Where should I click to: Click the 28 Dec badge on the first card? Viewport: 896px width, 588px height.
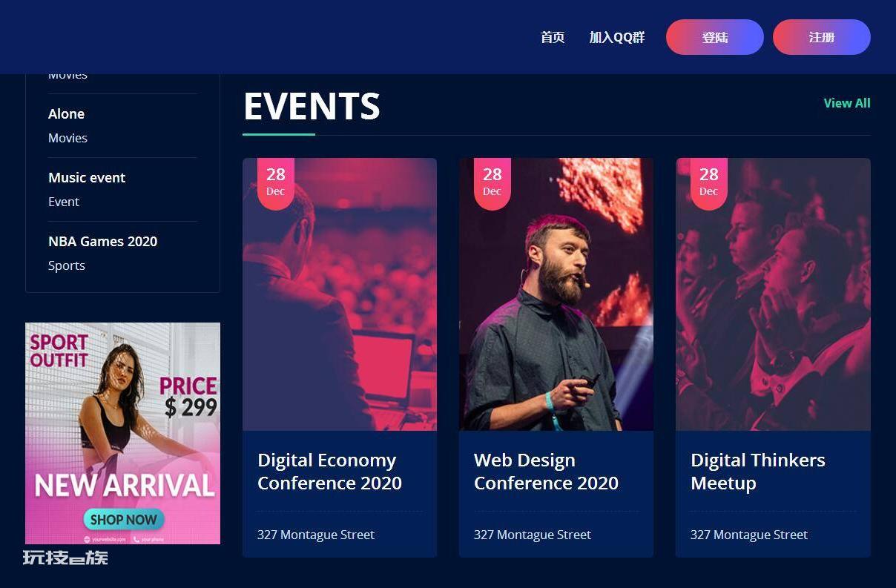276,183
